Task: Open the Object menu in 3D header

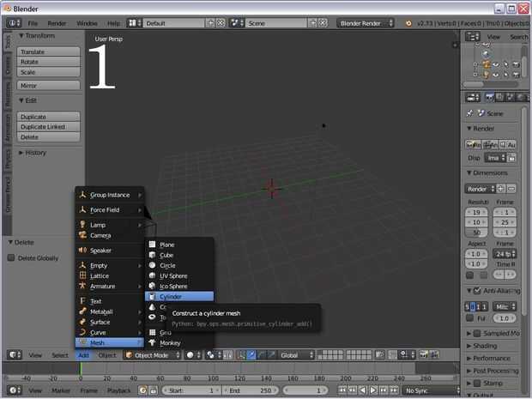Action: tap(107, 355)
